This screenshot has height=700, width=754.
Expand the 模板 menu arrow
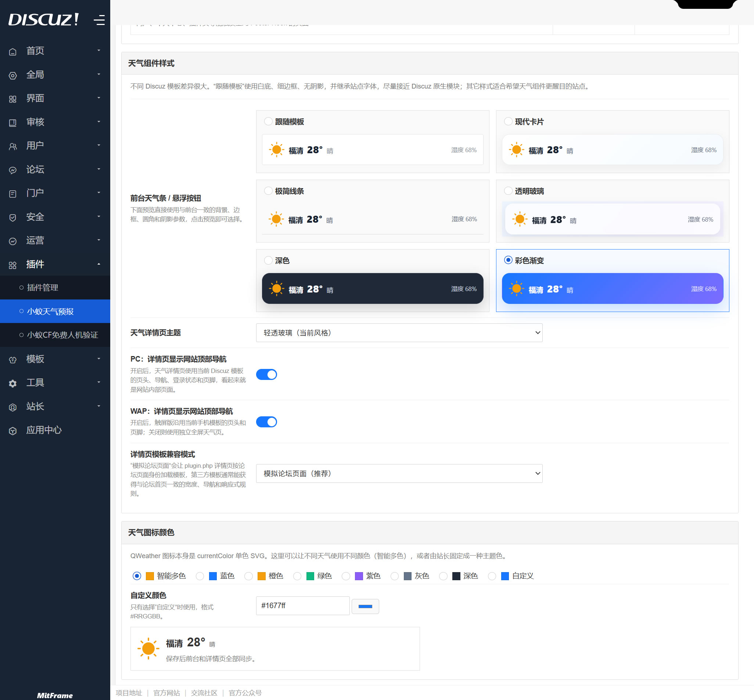pos(99,359)
